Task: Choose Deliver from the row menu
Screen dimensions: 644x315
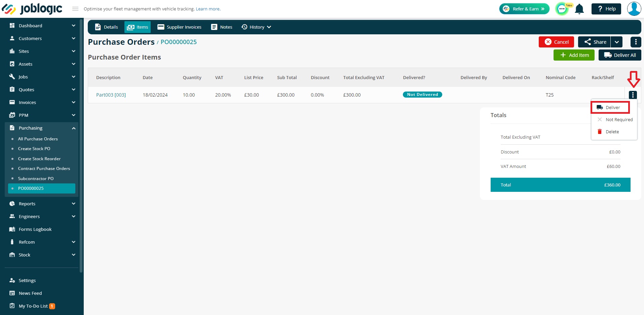Action: tap(610, 107)
